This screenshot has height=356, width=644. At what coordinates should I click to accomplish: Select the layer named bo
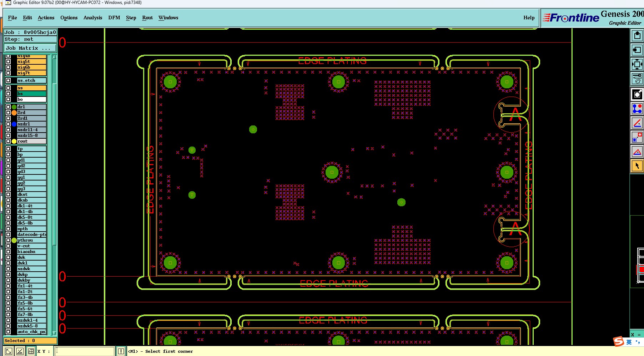(x=32, y=99)
